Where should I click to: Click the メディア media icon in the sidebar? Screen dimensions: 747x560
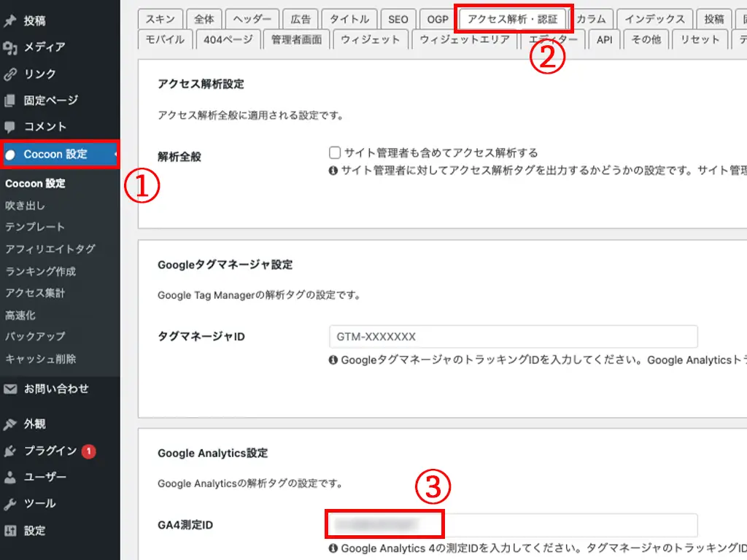[x=10, y=47]
